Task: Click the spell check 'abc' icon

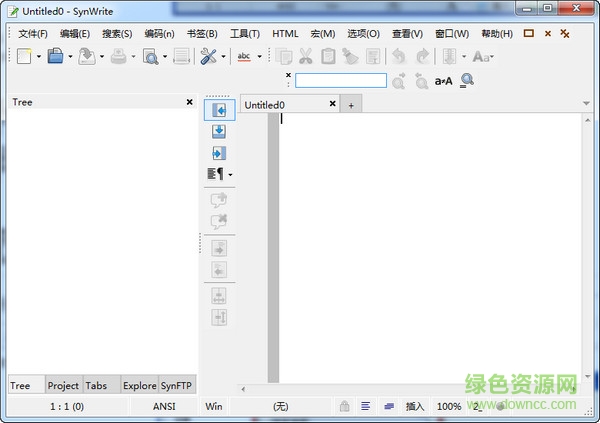Action: click(244, 57)
